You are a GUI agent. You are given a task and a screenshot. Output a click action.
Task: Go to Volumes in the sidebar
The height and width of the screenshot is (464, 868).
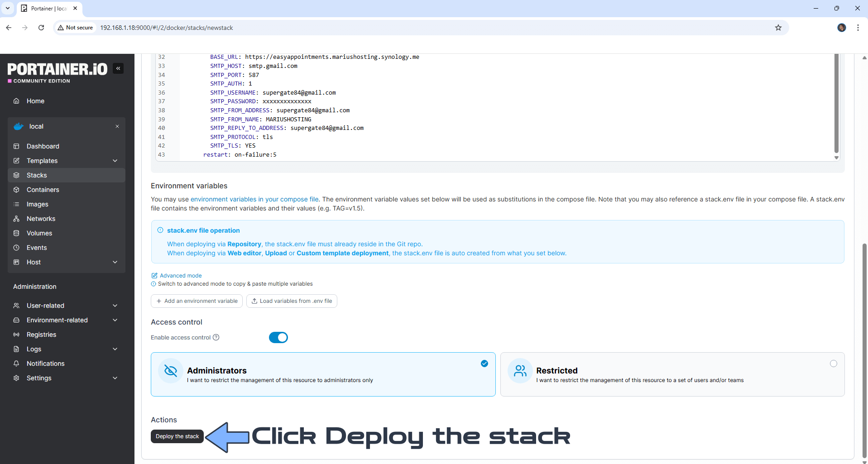39,233
